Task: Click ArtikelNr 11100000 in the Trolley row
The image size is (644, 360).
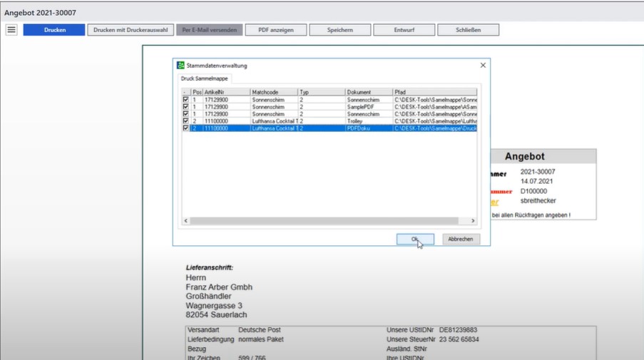Action: [x=226, y=121]
